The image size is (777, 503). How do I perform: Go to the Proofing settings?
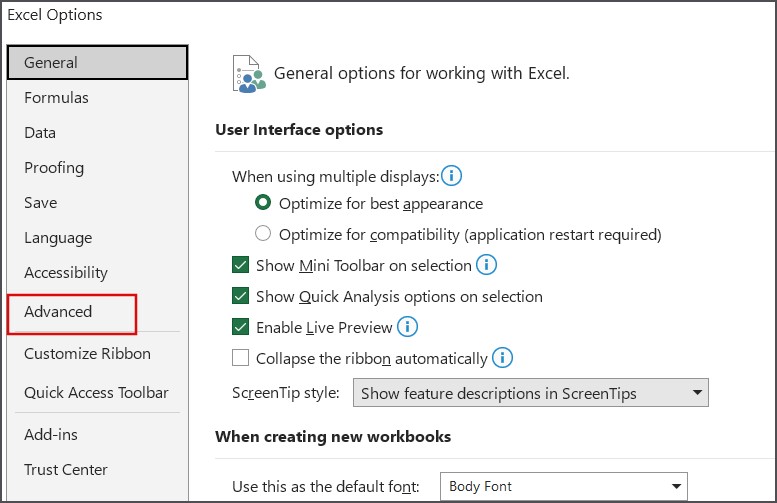pyautogui.click(x=54, y=168)
